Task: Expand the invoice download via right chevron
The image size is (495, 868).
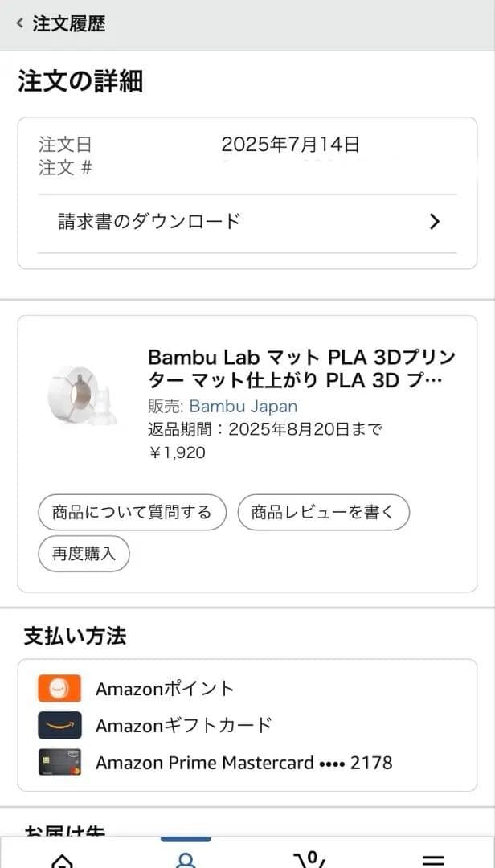Action: (x=435, y=220)
